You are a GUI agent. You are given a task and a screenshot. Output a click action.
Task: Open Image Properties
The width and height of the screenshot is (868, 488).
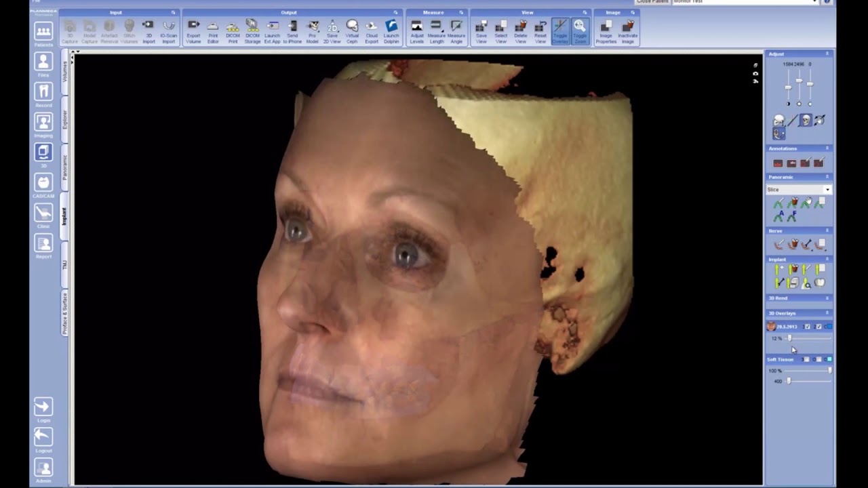(x=606, y=31)
